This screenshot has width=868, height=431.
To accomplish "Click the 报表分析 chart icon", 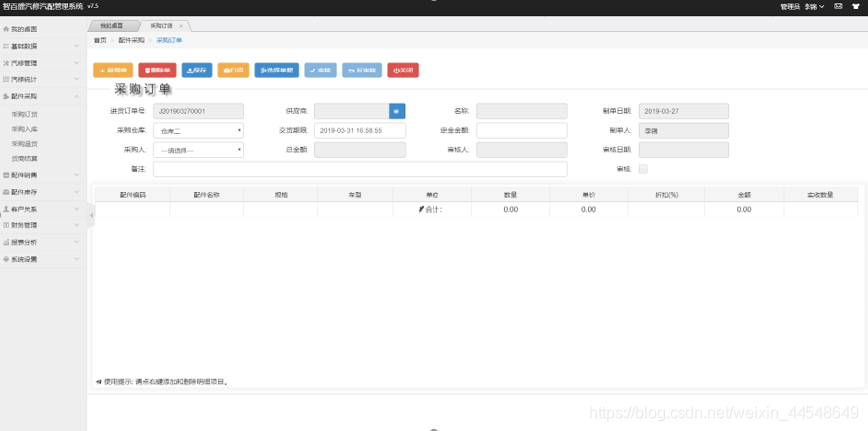I will pyautogui.click(x=6, y=242).
